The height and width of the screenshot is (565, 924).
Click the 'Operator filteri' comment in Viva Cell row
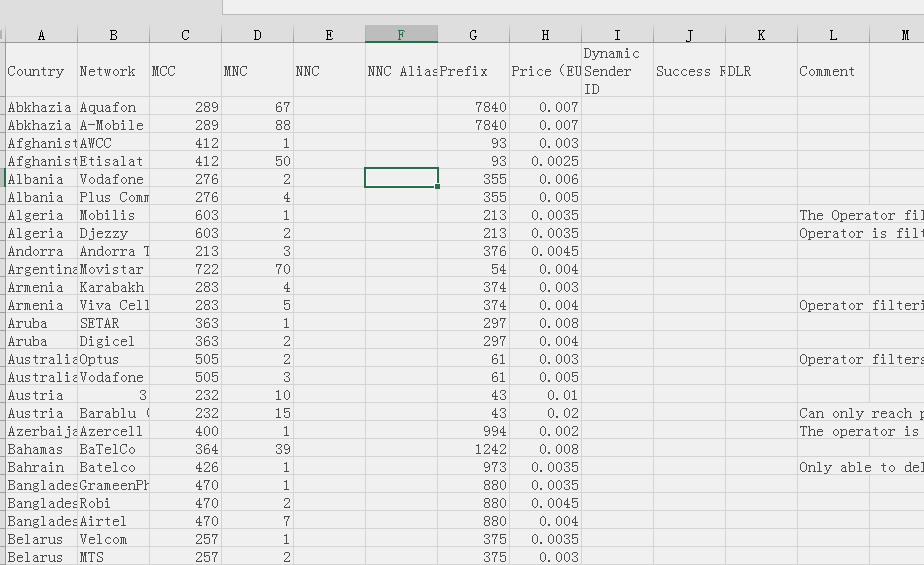click(861, 305)
